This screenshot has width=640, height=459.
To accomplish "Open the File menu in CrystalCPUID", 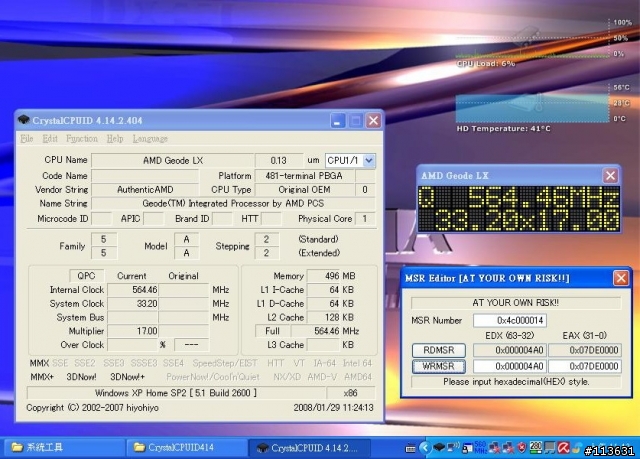I will 27,139.
